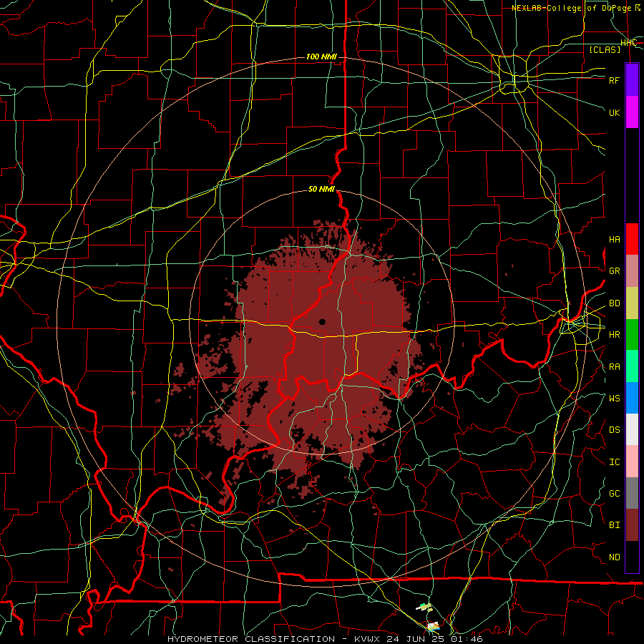Image resolution: width=644 pixels, height=644 pixels.
Task: Select the gray GC legend swatch
Action: (x=632, y=493)
